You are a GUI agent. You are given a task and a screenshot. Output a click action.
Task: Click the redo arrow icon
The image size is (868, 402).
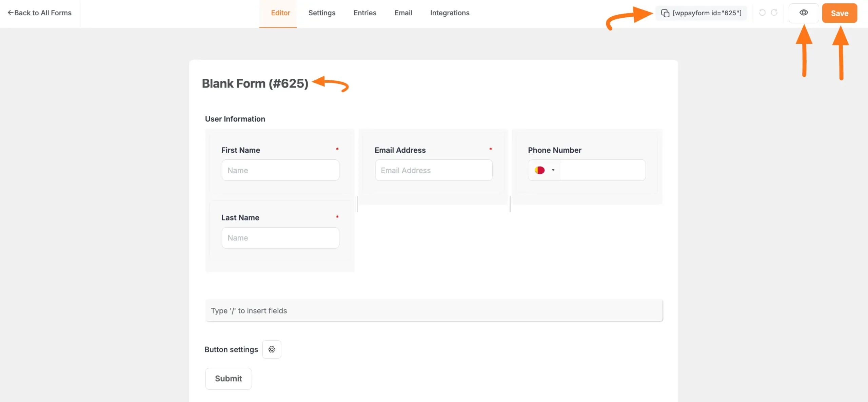click(x=774, y=13)
